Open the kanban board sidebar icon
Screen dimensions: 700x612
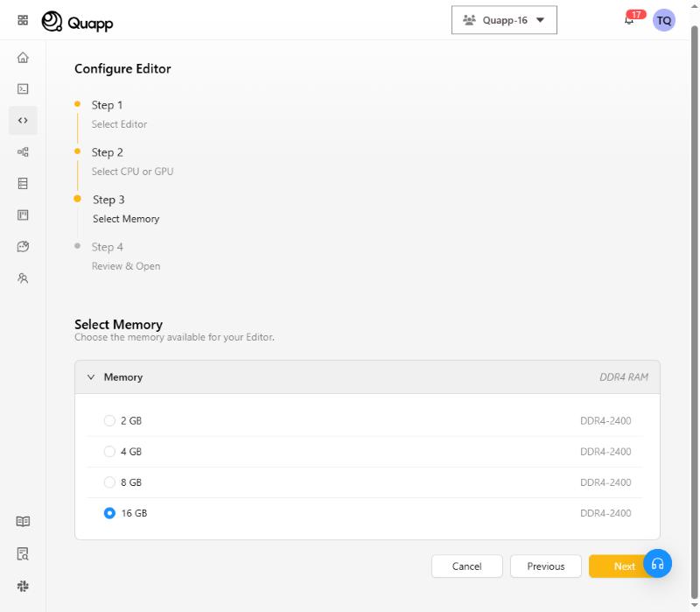(x=23, y=215)
